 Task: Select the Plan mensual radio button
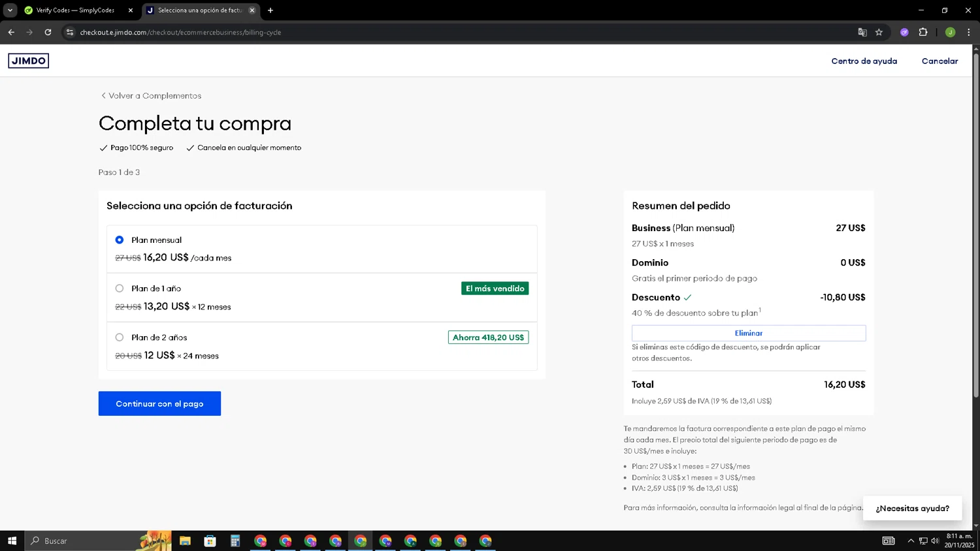pyautogui.click(x=120, y=240)
